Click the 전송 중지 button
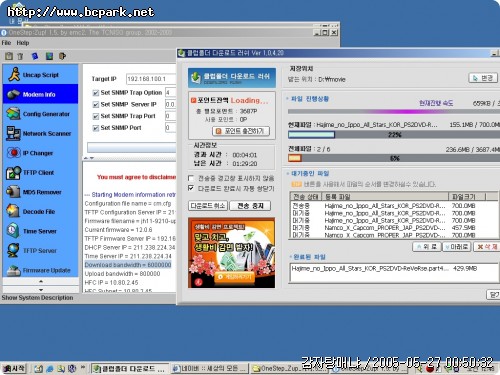This screenshot has height=375, width=500. click(x=250, y=206)
